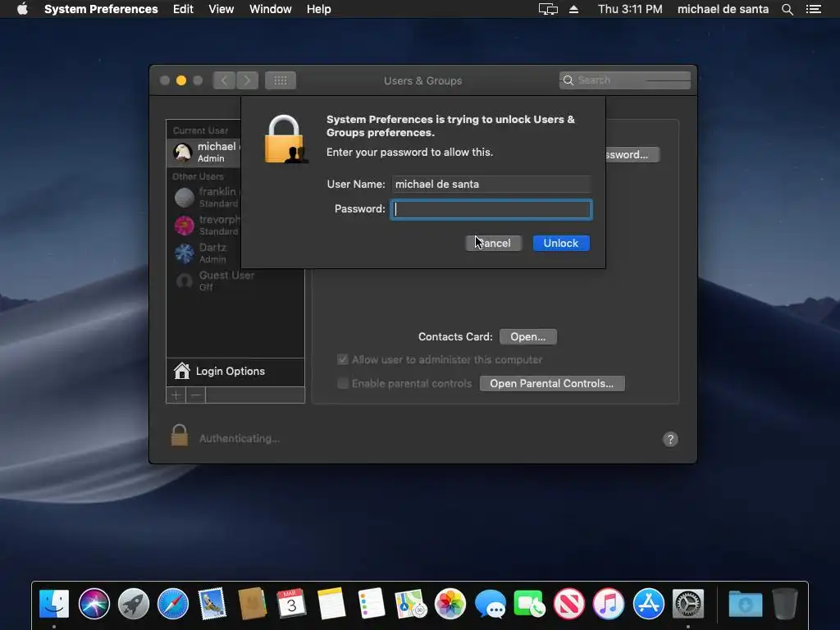
Task: Launch Siri from the Dock
Action: [94, 604]
